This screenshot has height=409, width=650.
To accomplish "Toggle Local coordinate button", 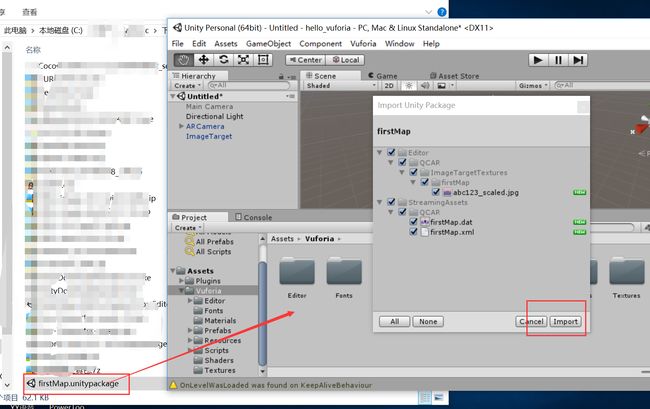I will click(346, 60).
